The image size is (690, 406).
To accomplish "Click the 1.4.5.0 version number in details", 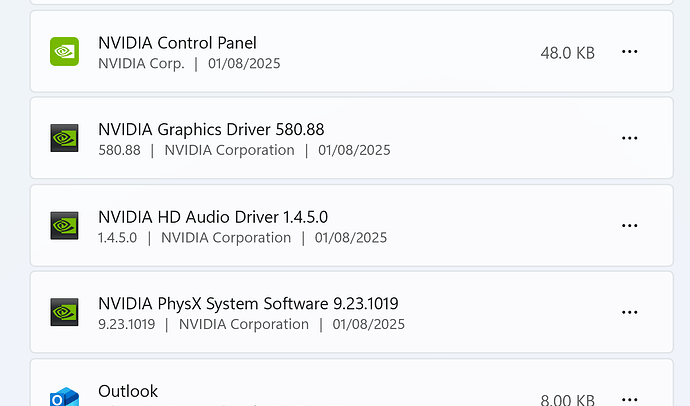I will pyautogui.click(x=117, y=238).
